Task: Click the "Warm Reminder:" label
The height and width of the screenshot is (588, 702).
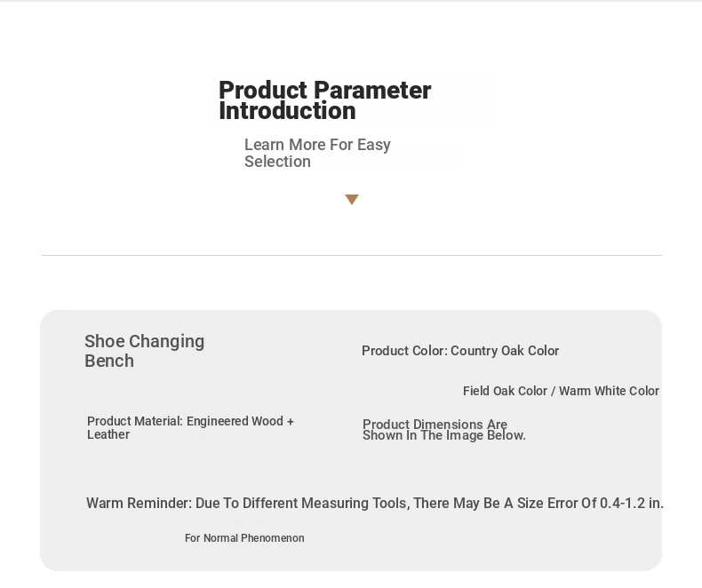Action: tap(139, 503)
